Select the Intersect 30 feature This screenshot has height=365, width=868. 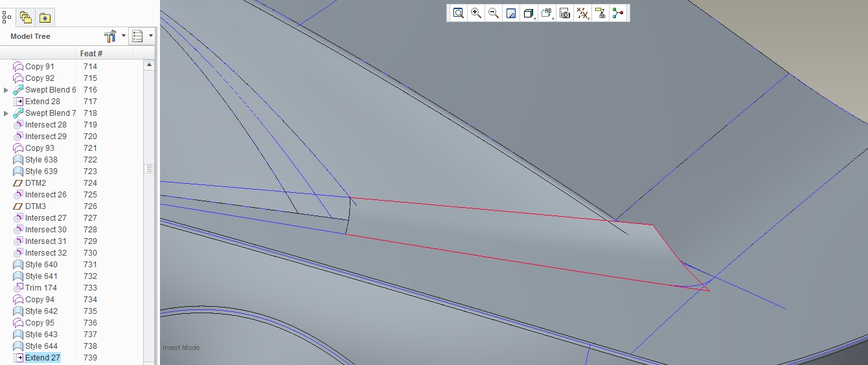tap(45, 230)
